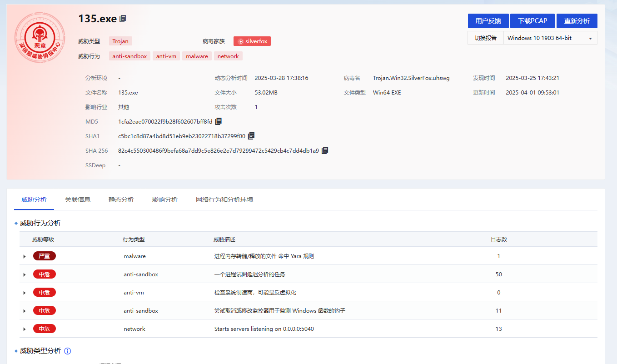Expand the malware severe threat row
This screenshot has width=617, height=364.
pos(25,256)
